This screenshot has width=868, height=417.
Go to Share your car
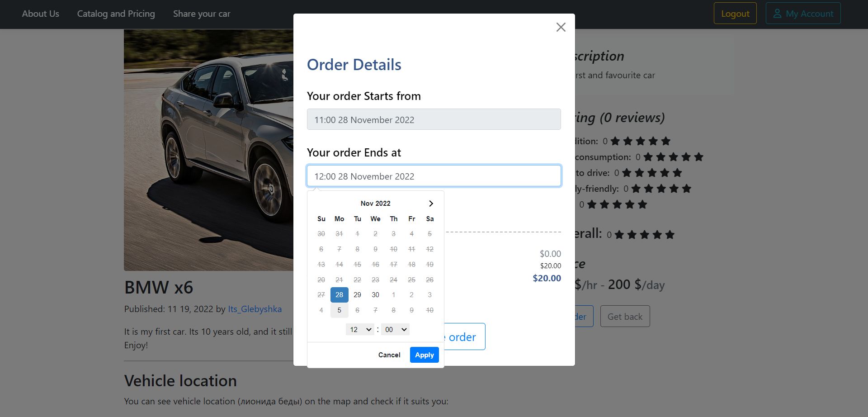click(202, 14)
